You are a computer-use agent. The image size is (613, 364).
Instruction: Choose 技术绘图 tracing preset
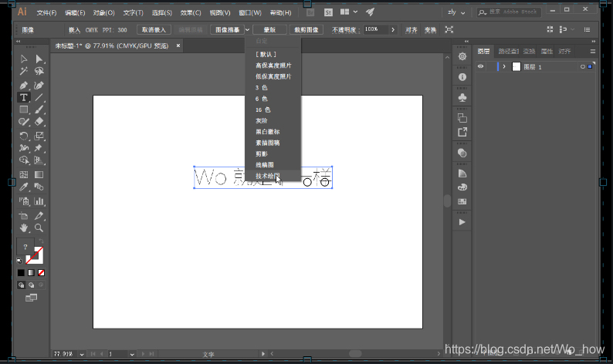tap(268, 176)
